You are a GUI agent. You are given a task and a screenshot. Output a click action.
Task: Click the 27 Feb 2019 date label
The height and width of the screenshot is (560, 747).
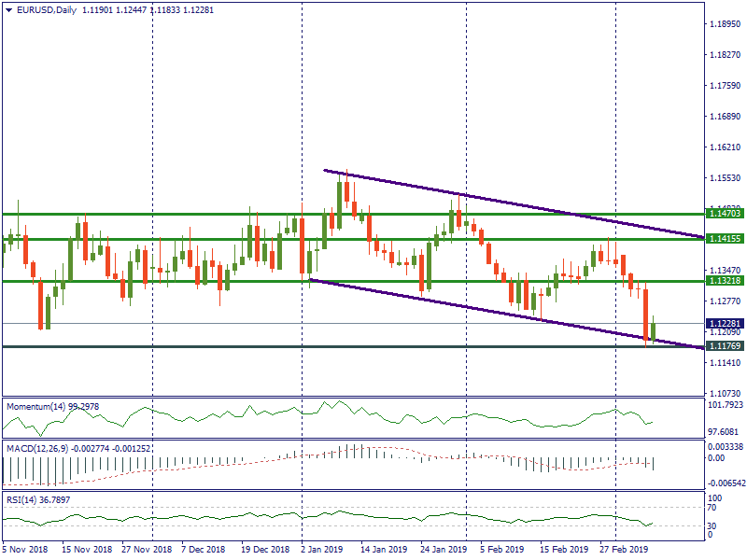click(623, 550)
